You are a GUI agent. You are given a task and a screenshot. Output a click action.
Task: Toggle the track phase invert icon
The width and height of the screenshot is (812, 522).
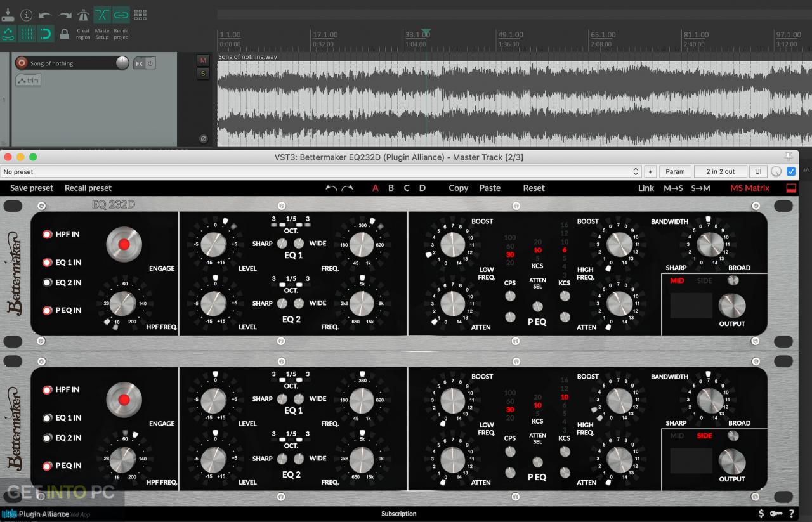203,138
